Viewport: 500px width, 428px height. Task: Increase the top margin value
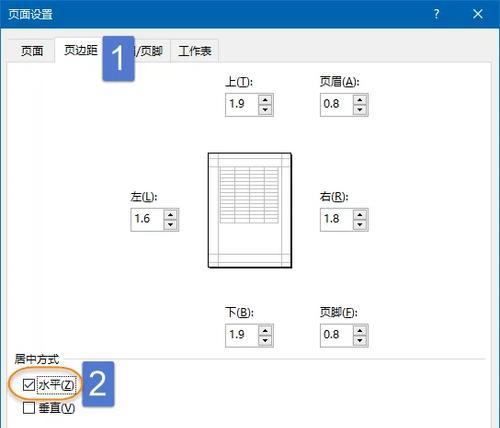pos(265,100)
